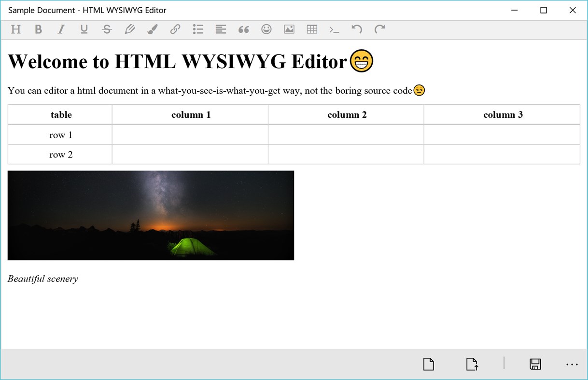Open the emoji picker
The image size is (588, 380).
[266, 29]
